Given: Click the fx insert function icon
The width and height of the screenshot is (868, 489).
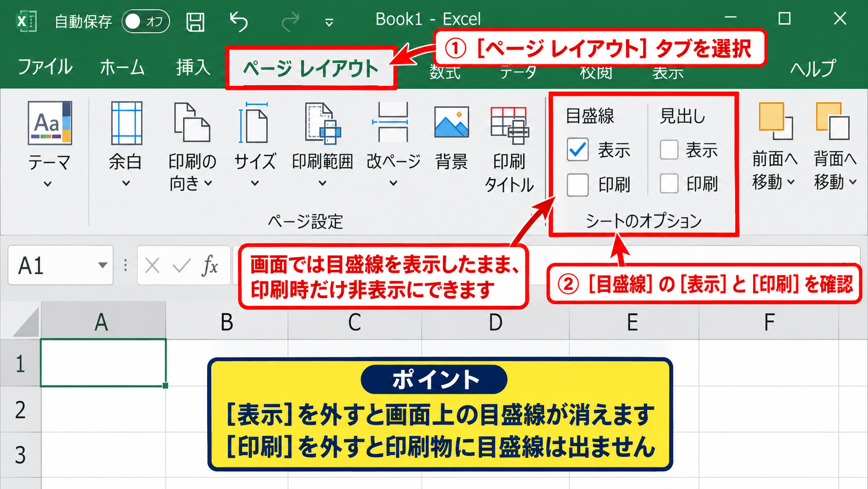Looking at the screenshot, I should [x=210, y=266].
